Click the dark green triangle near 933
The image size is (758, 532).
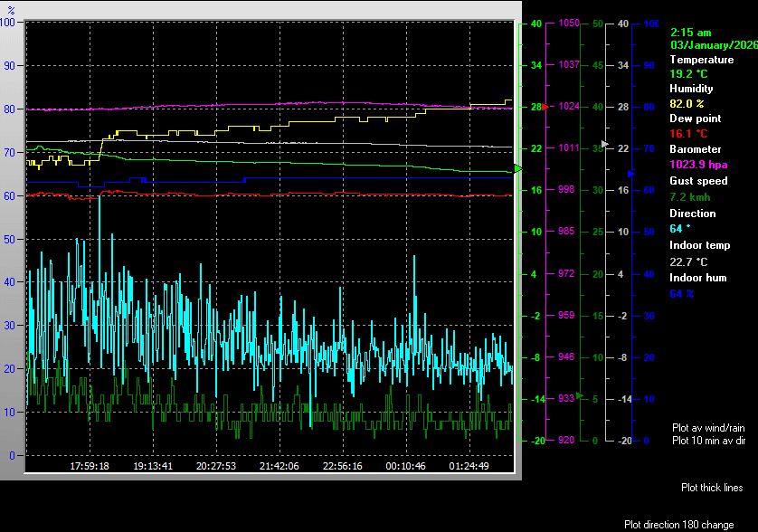pos(580,394)
